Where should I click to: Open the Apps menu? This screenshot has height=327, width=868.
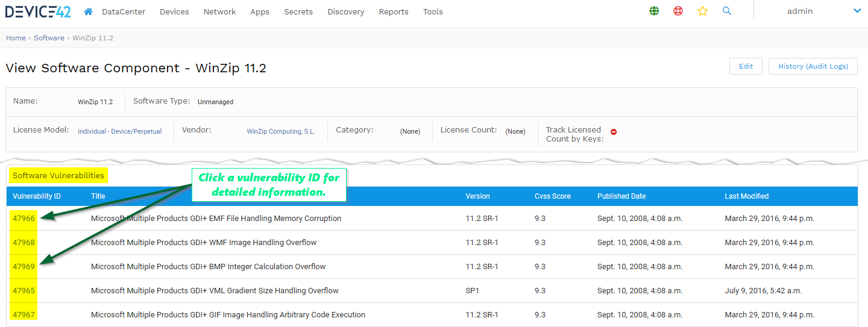[260, 11]
